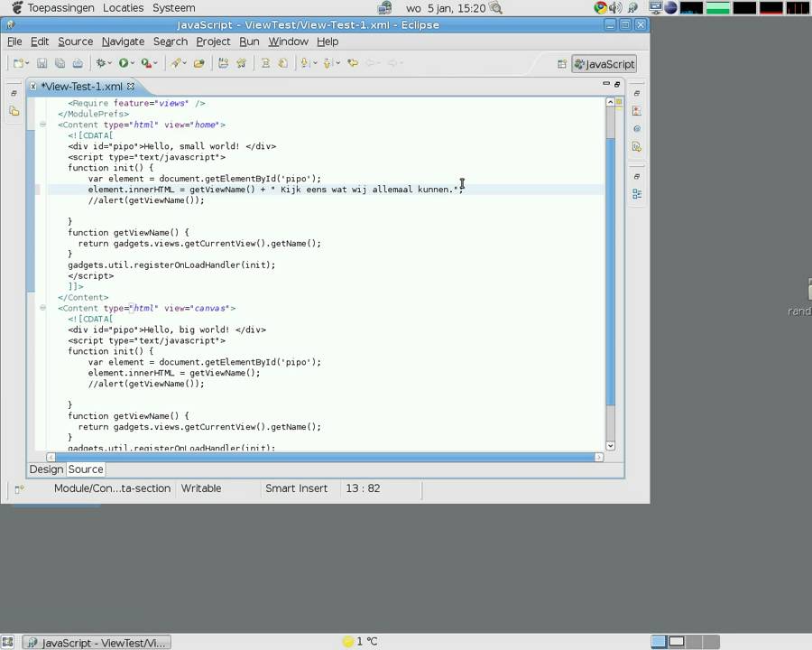
Task: Click the vertical scrollbar up arrow
Action: [611, 102]
